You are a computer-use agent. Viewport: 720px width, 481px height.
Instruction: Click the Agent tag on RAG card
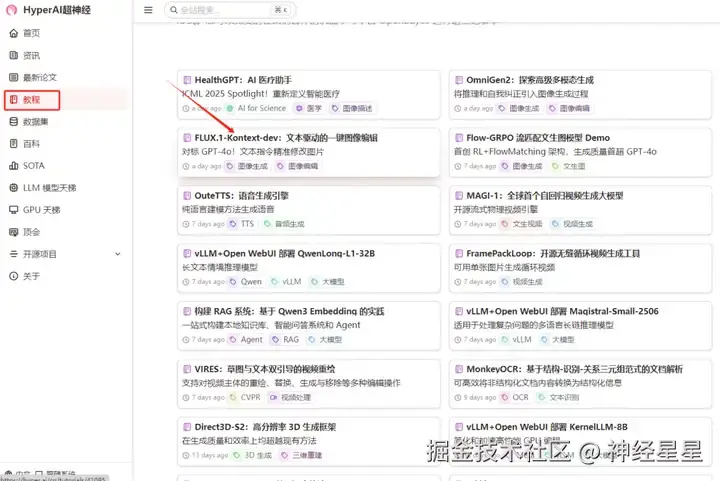tap(246, 340)
